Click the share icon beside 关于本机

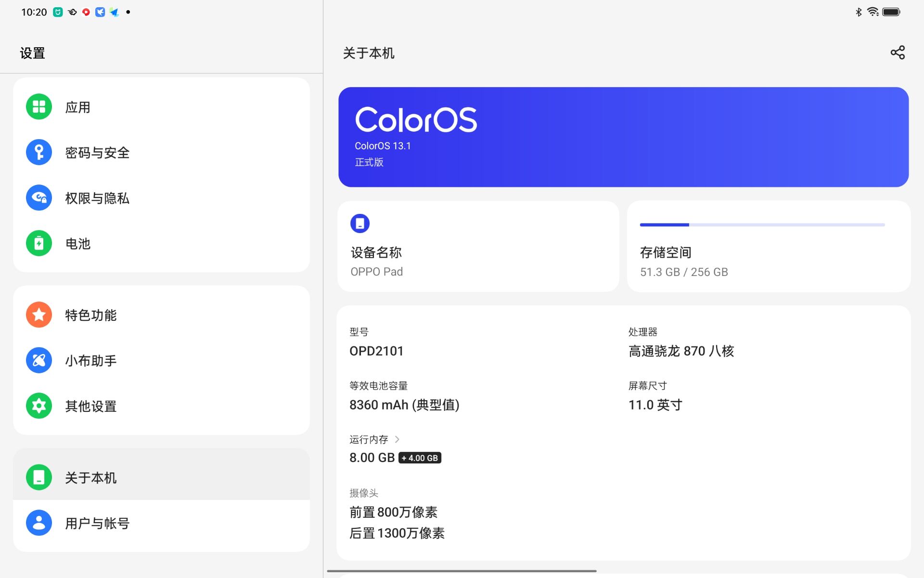point(898,53)
